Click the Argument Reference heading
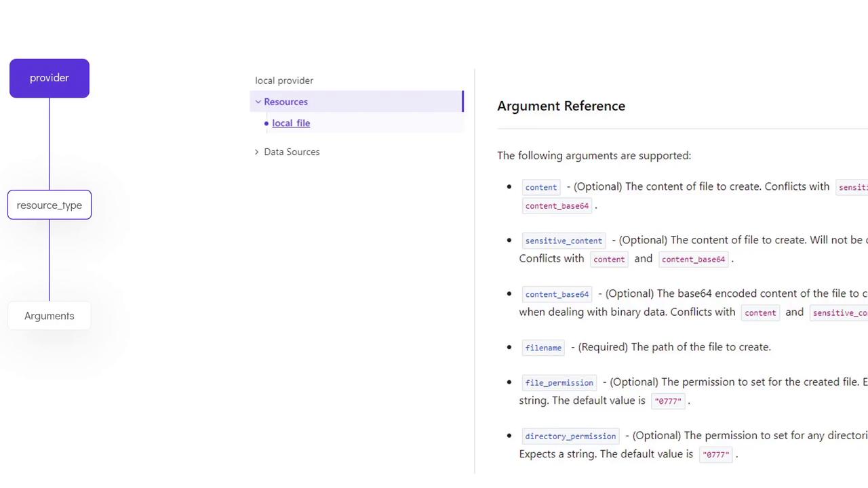The height and width of the screenshot is (488, 868). (561, 106)
